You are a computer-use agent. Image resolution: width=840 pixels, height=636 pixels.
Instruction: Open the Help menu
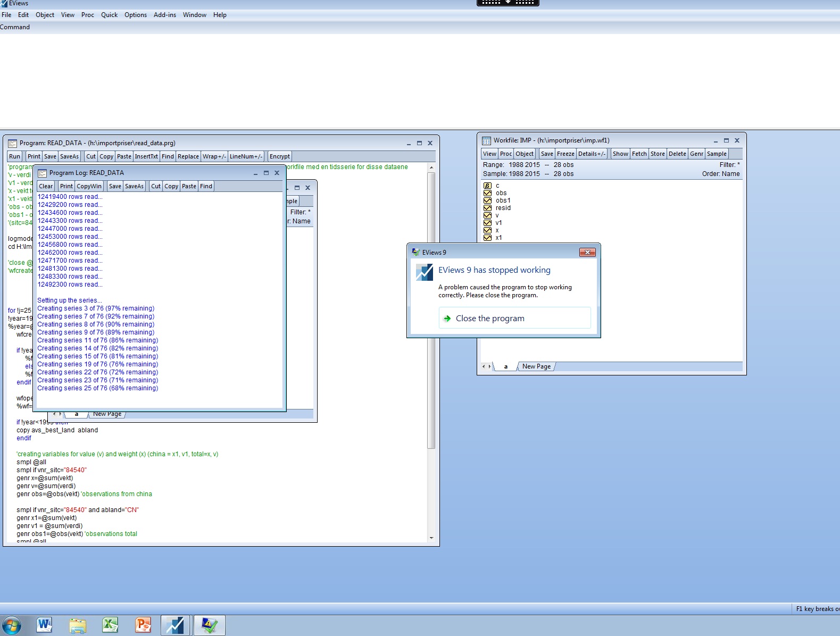(x=220, y=15)
